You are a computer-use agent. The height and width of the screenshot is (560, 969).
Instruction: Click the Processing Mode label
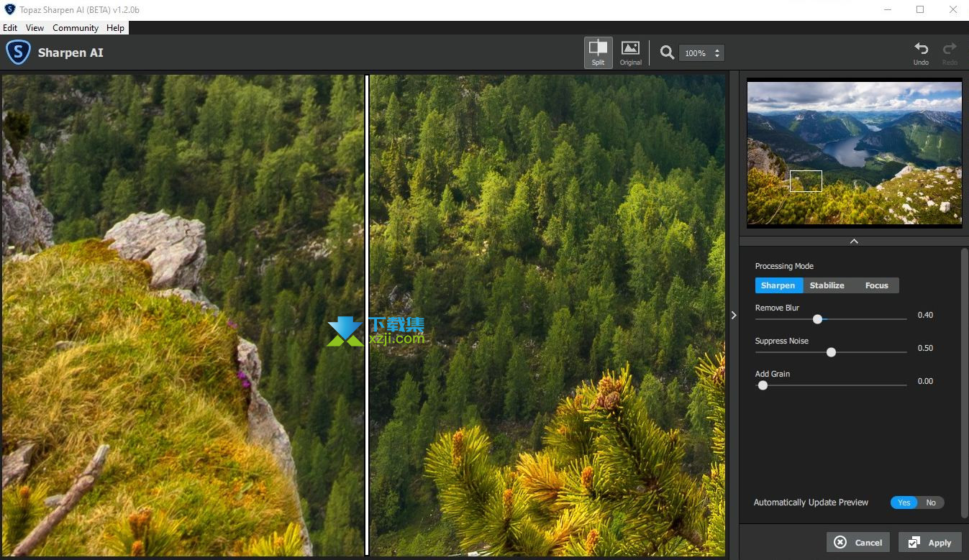tap(784, 266)
